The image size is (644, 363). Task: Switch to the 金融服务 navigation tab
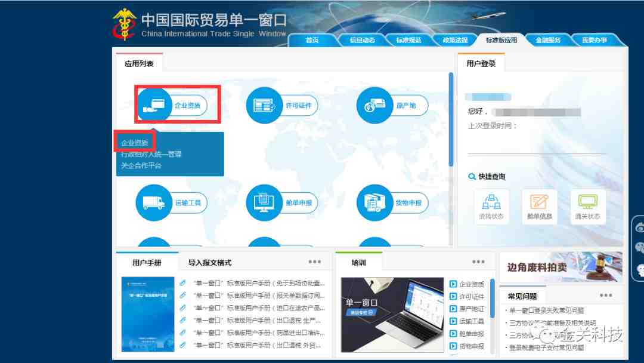(x=548, y=40)
